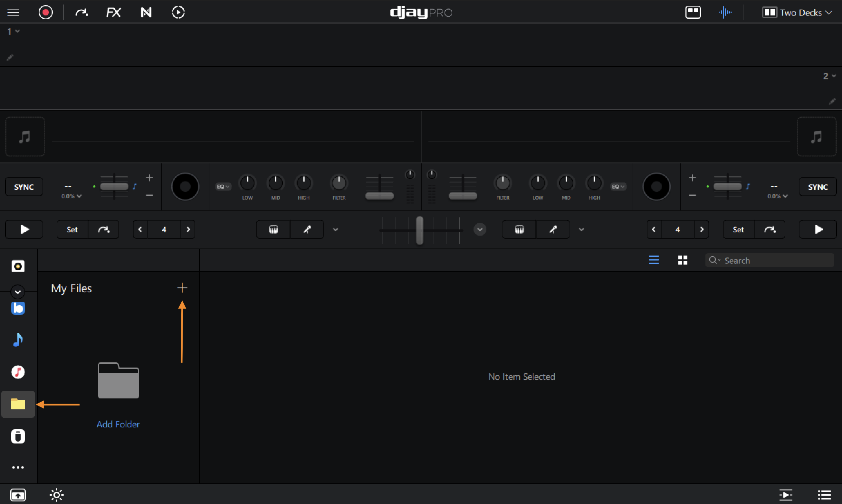Open the left deck sampler pads
Image resolution: width=842 pixels, height=504 pixels.
(273, 229)
